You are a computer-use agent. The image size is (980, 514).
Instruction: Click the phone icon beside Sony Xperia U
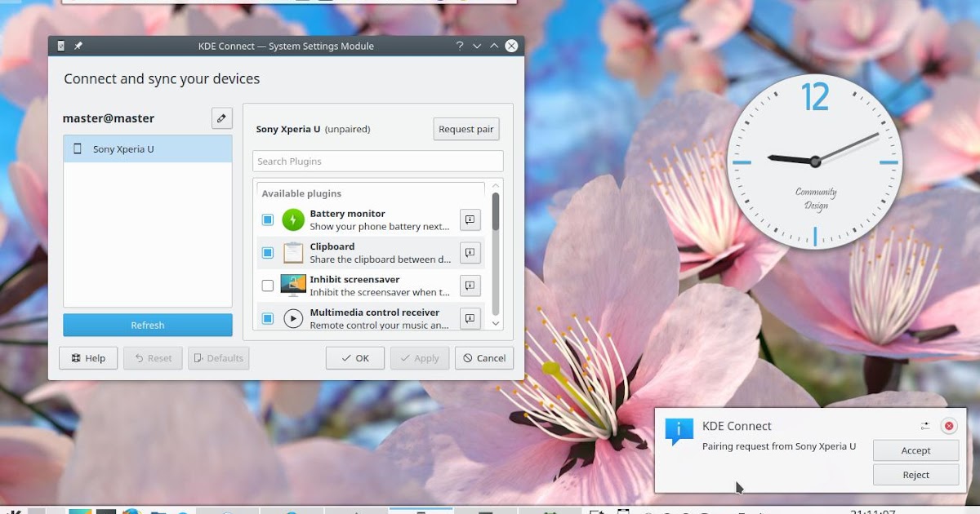[78, 148]
